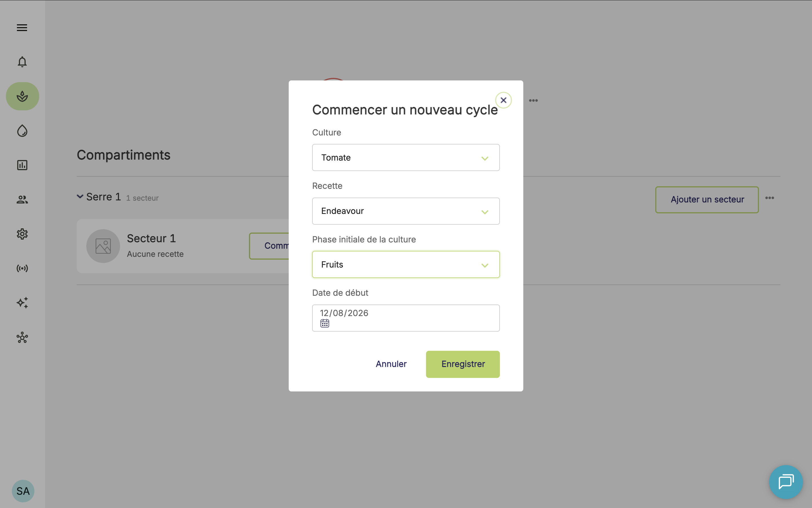Click the Compartiments heading

pyautogui.click(x=123, y=155)
